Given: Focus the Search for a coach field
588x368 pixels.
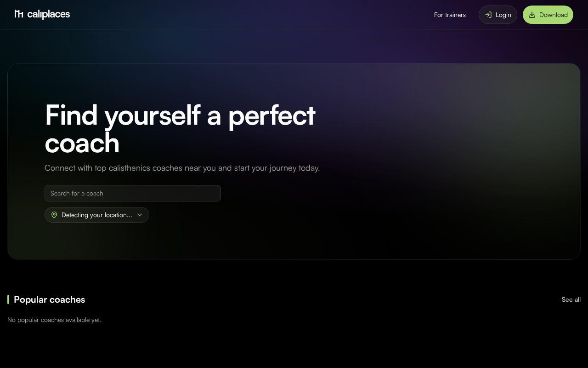Looking at the screenshot, I should pyautogui.click(x=133, y=193).
